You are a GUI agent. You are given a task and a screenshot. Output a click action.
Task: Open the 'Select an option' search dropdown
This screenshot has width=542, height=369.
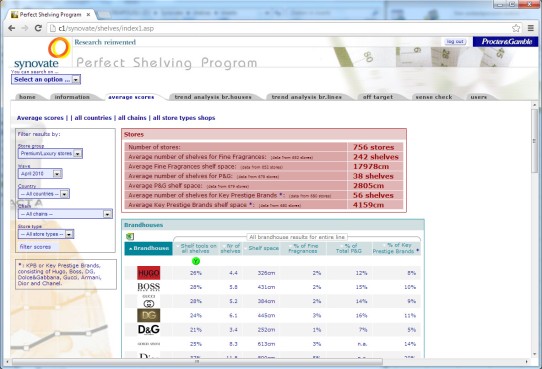46,79
